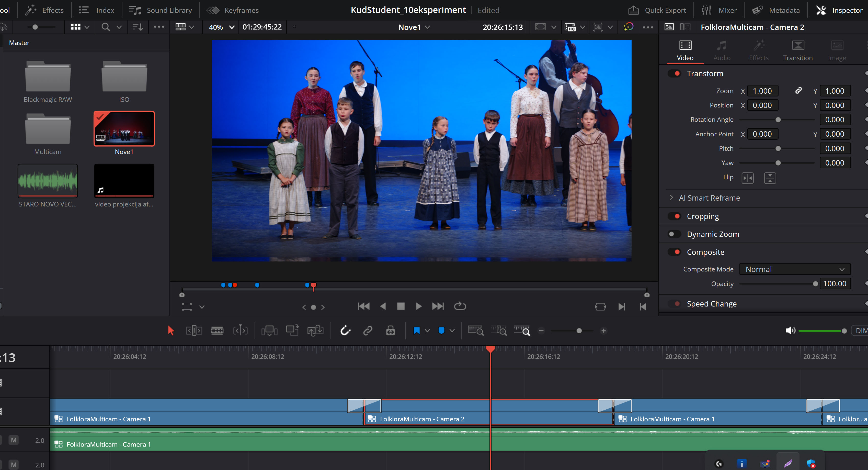The image size is (868, 470).
Task: Click the Zoom X value field
Action: tap(762, 91)
